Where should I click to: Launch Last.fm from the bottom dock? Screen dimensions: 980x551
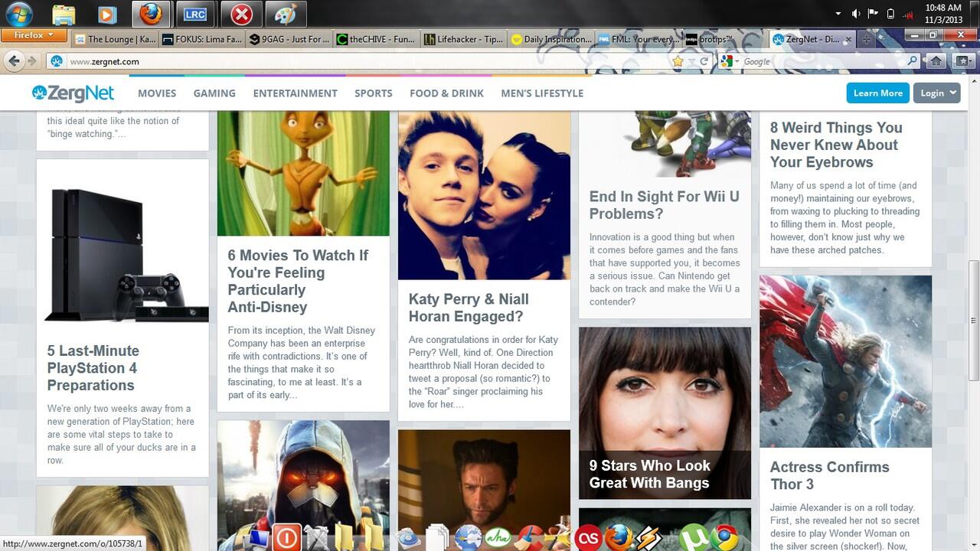coord(588,537)
